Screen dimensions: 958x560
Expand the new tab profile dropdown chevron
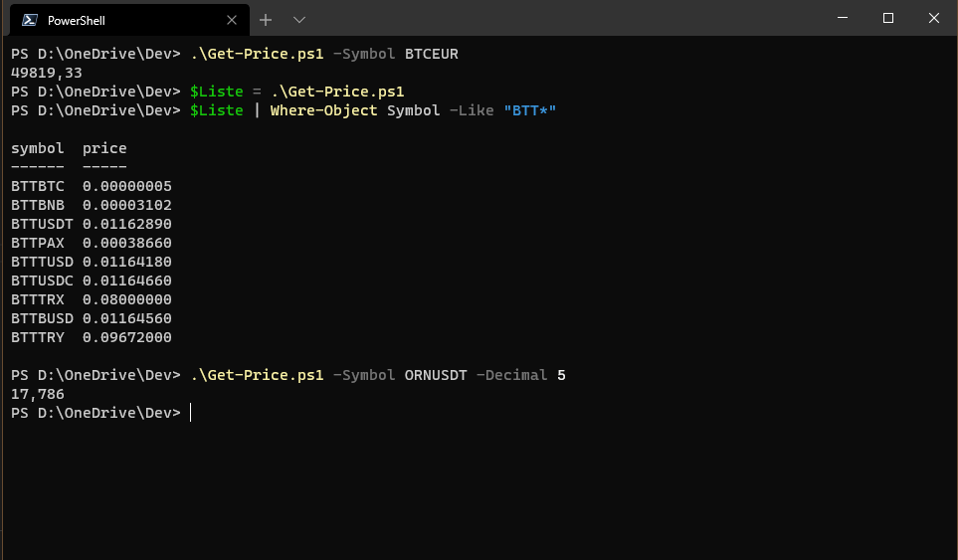(299, 19)
